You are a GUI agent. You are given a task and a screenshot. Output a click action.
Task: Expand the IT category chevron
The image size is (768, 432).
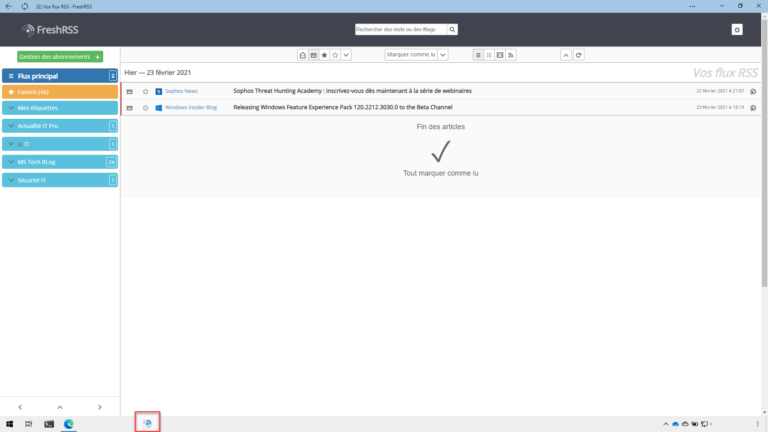click(x=11, y=144)
